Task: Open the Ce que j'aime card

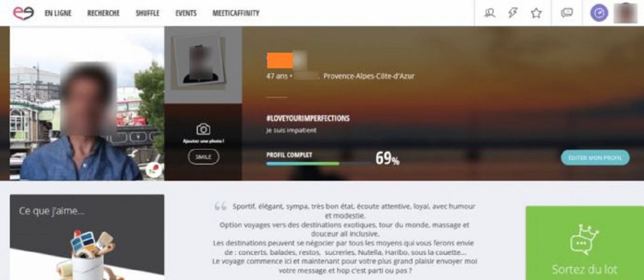Action: pyautogui.click(x=87, y=237)
